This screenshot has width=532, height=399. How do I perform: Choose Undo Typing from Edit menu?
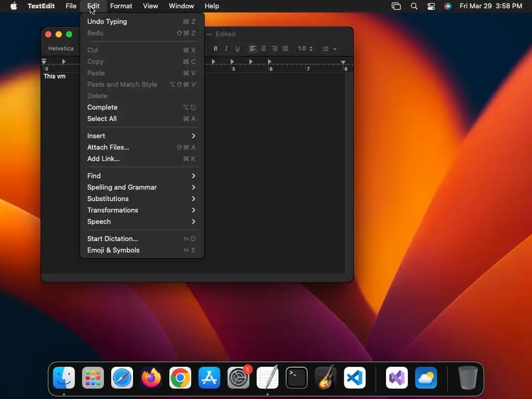(x=142, y=21)
